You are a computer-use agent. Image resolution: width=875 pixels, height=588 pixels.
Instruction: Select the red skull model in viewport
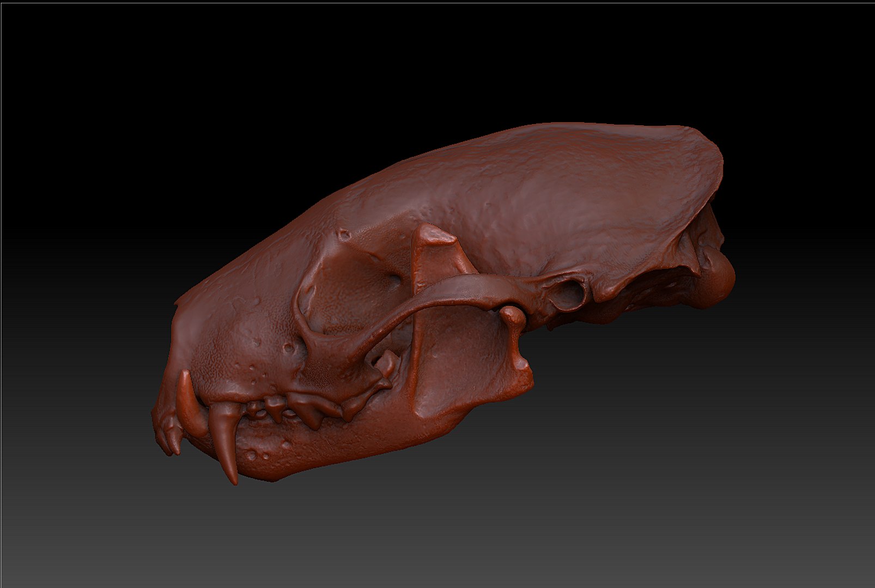pos(442,303)
